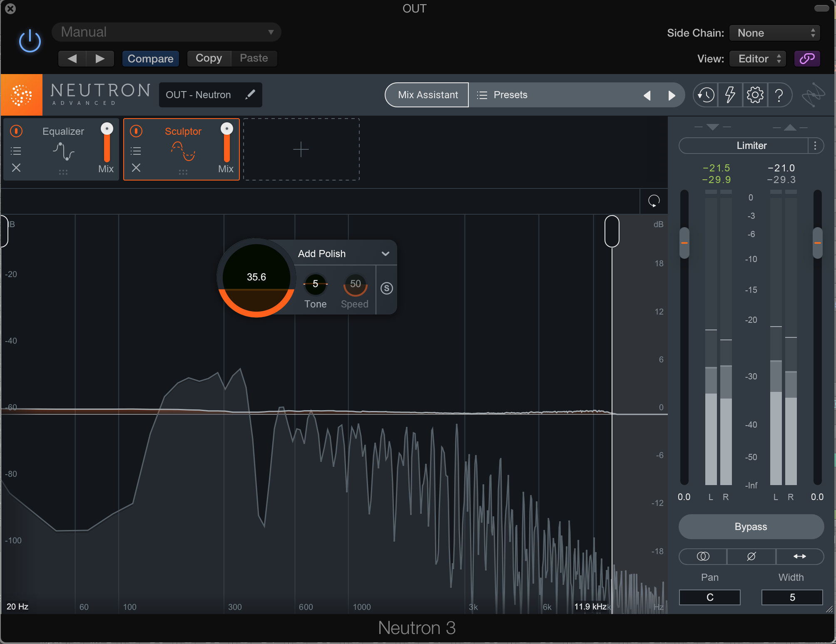Viewport: 836px width, 644px height.
Task: Open the Sculptor module presets list icon
Action: click(x=136, y=151)
